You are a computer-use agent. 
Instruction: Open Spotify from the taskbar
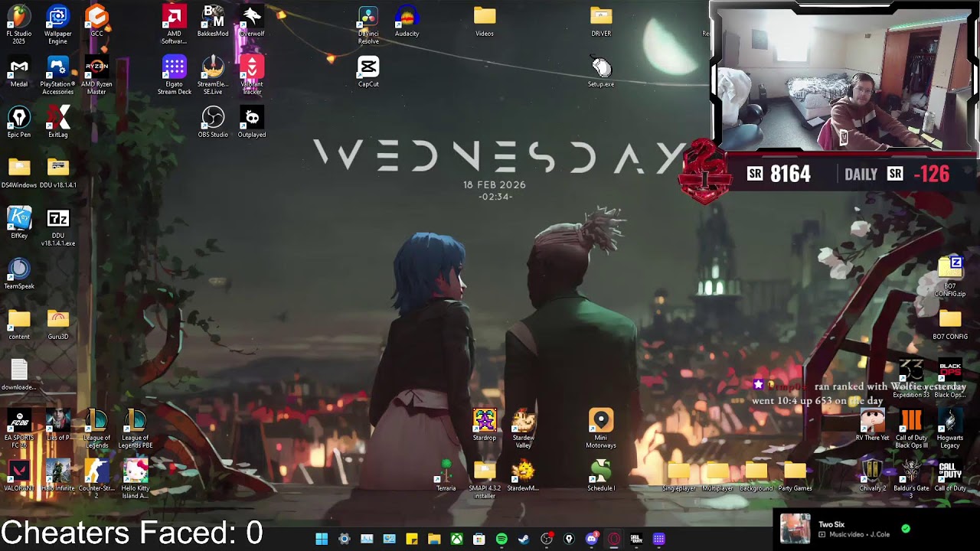click(501, 539)
